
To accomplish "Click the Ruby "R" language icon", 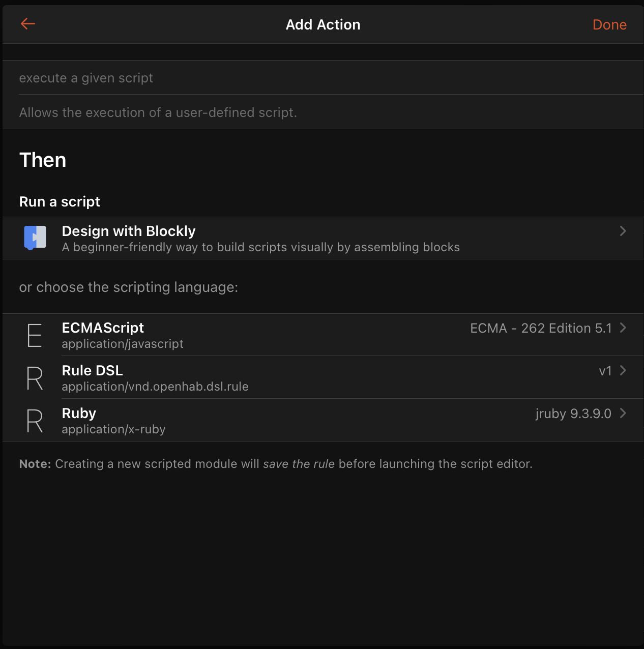I will pos(34,421).
